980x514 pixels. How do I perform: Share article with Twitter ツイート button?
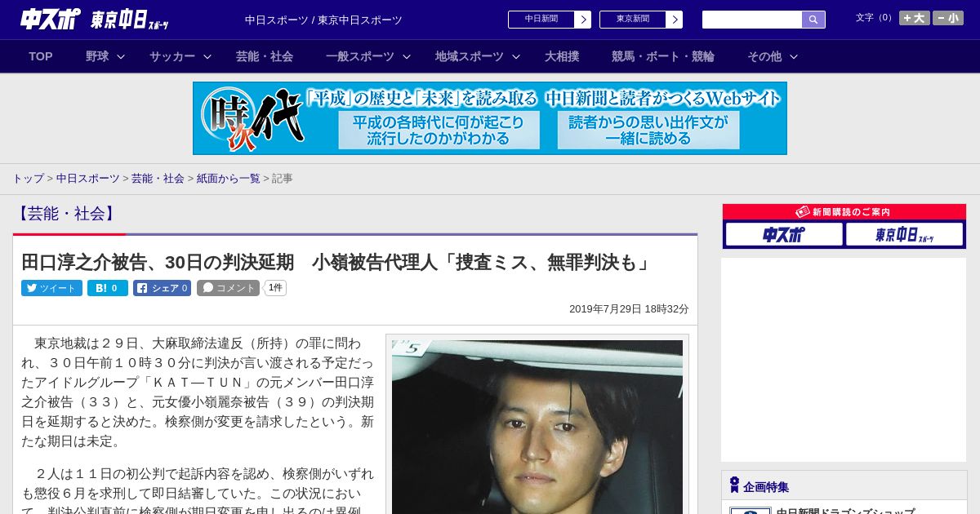[x=51, y=288]
